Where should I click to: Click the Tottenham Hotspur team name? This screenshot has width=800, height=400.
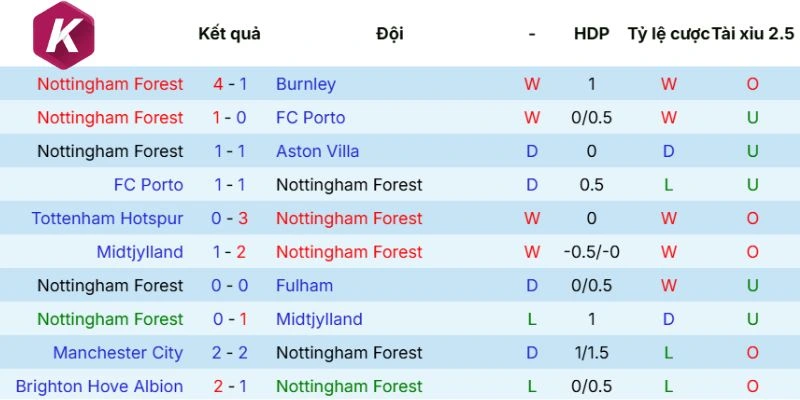pos(107,218)
